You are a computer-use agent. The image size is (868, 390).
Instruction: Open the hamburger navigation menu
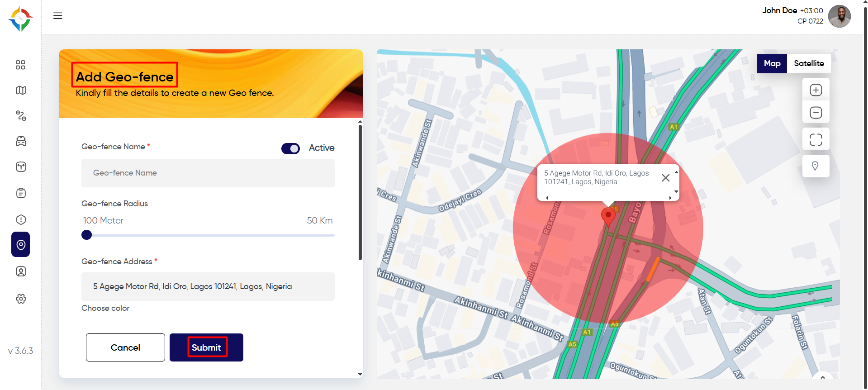point(57,16)
